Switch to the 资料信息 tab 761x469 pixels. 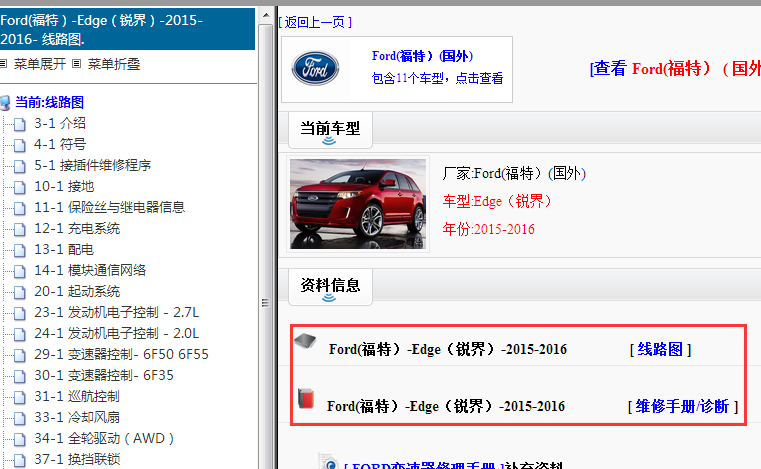coord(330,286)
